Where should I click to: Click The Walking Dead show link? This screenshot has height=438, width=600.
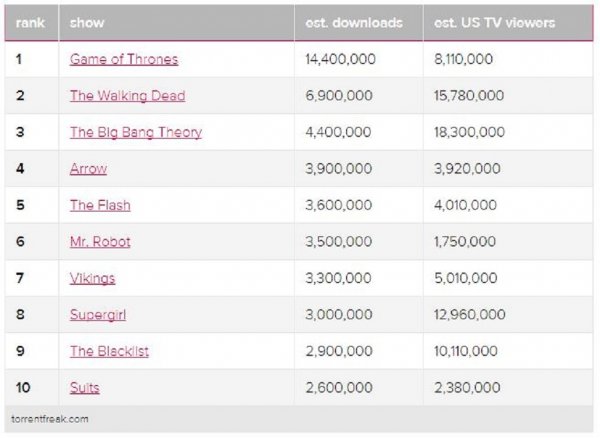click(127, 96)
